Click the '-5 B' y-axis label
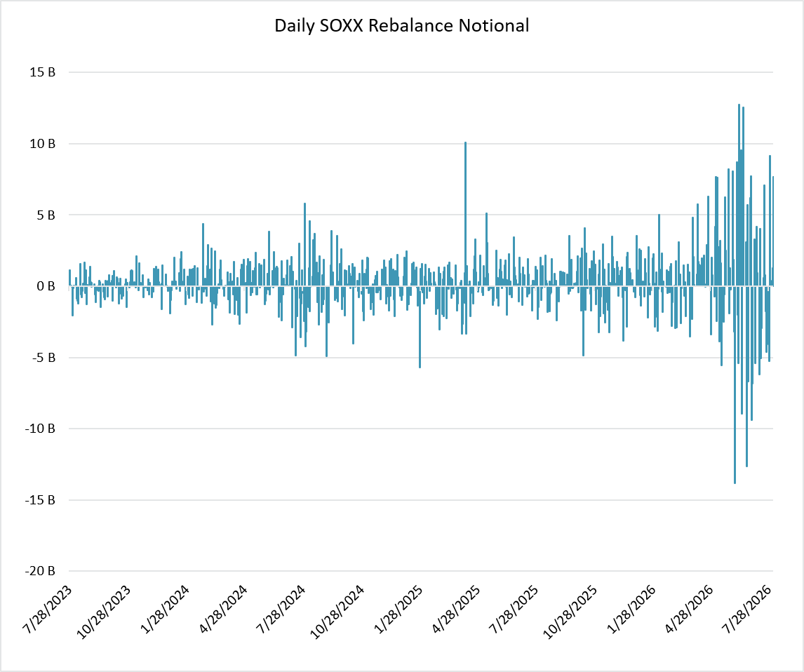The width and height of the screenshot is (804, 672). 43,357
